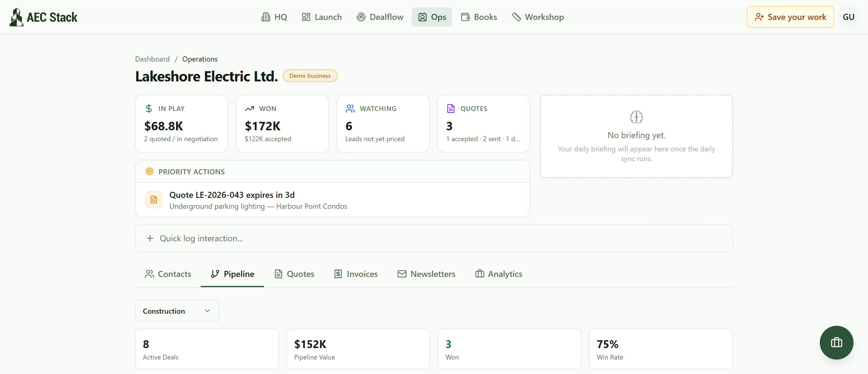Click the Operations breadcrumb text

[x=200, y=59]
